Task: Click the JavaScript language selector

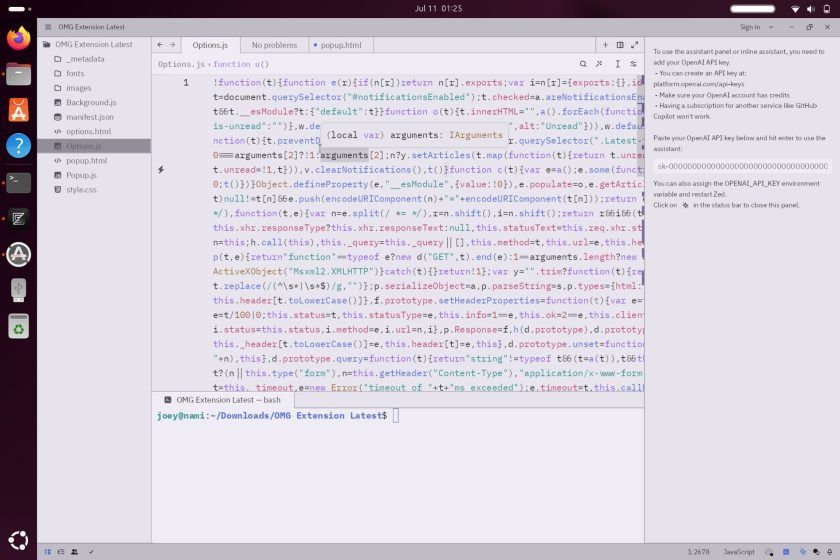Action: click(738, 552)
